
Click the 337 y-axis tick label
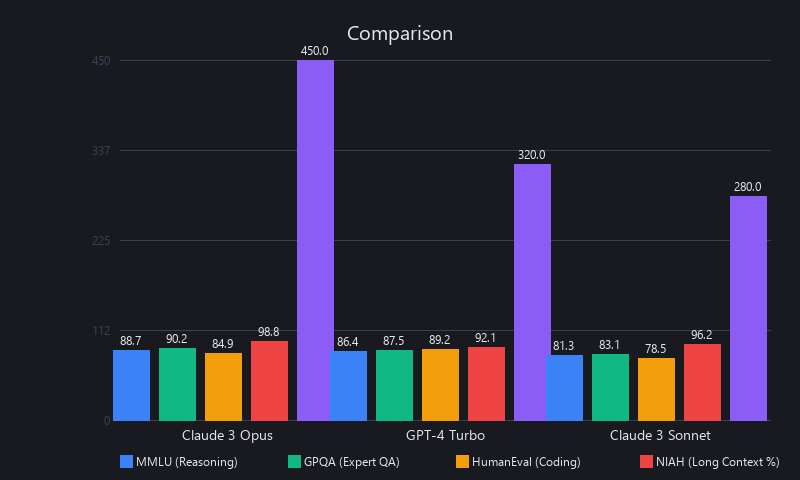[101, 150]
